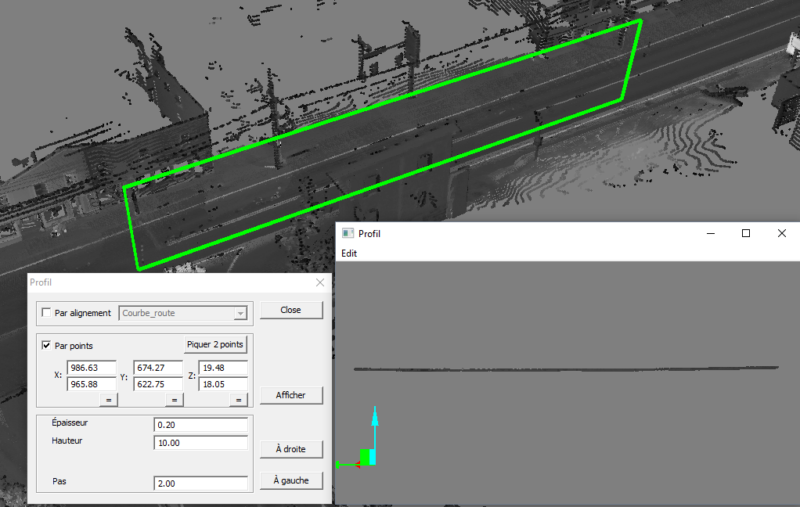Click the Pas value field
This screenshot has height=507, width=800.
200,484
